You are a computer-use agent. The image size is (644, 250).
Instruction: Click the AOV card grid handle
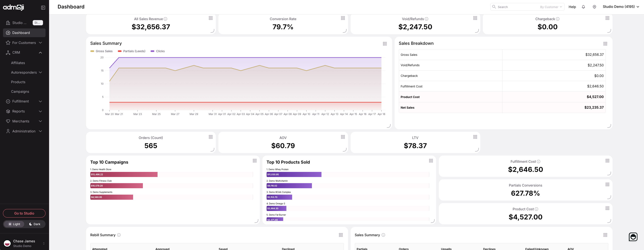click(343, 137)
